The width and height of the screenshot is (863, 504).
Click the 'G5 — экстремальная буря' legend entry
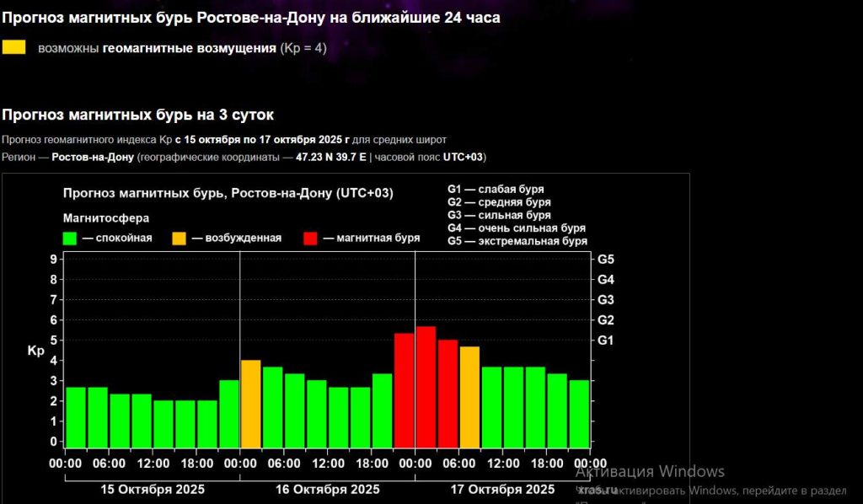(517, 241)
